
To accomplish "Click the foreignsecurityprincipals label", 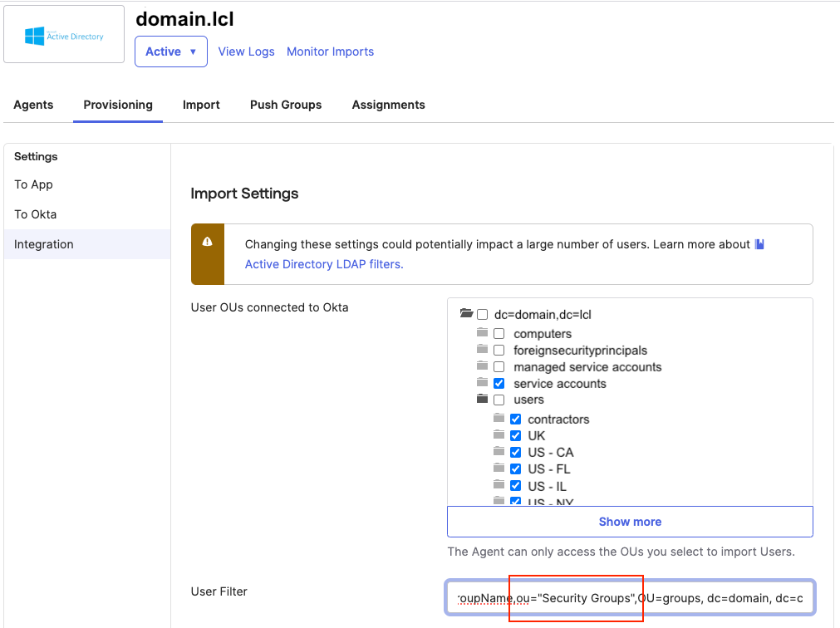I will [580, 351].
